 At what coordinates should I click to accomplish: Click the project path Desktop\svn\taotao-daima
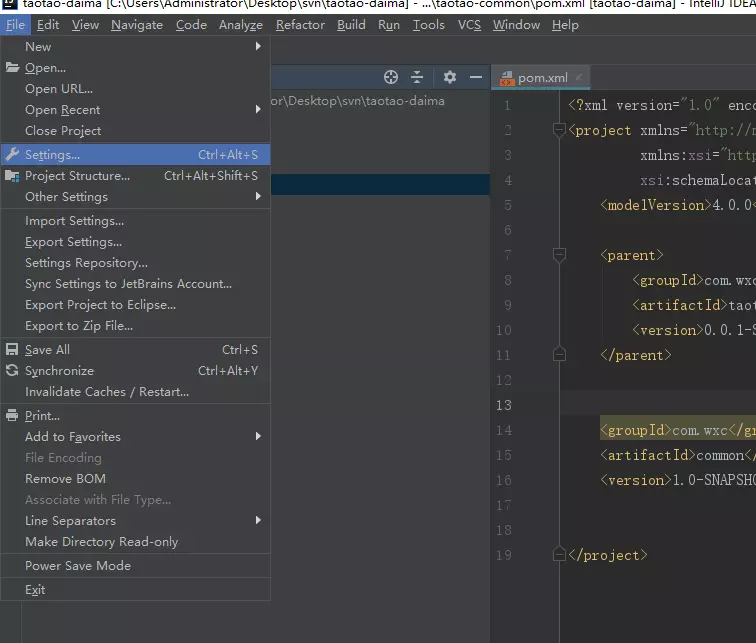point(357,101)
